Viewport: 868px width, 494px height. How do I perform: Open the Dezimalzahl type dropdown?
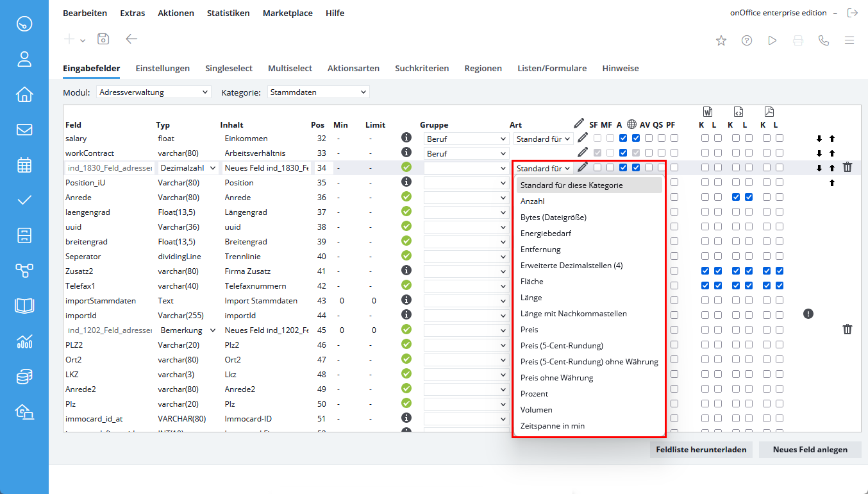(x=188, y=168)
